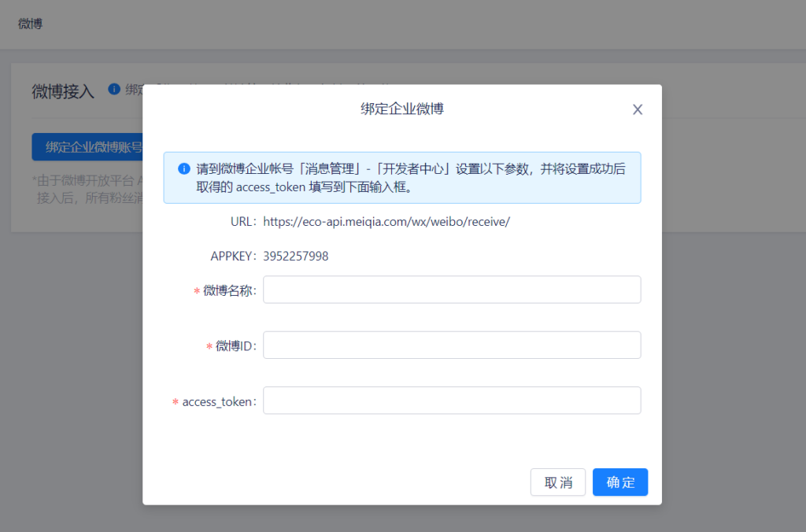Click the dialog title 绑定企业微博
Image resolution: width=806 pixels, height=532 pixels.
point(402,109)
